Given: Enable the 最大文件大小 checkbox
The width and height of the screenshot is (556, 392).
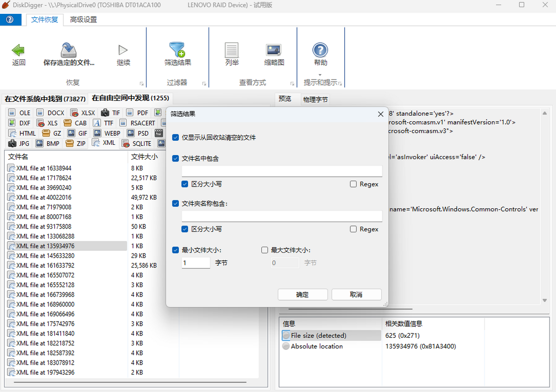Looking at the screenshot, I should point(265,250).
